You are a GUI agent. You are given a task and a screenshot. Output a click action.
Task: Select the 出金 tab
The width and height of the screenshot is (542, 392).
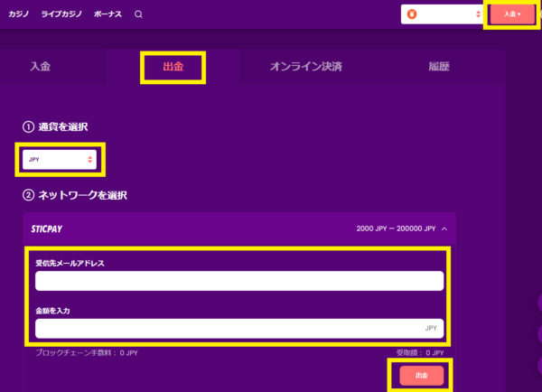coord(173,67)
